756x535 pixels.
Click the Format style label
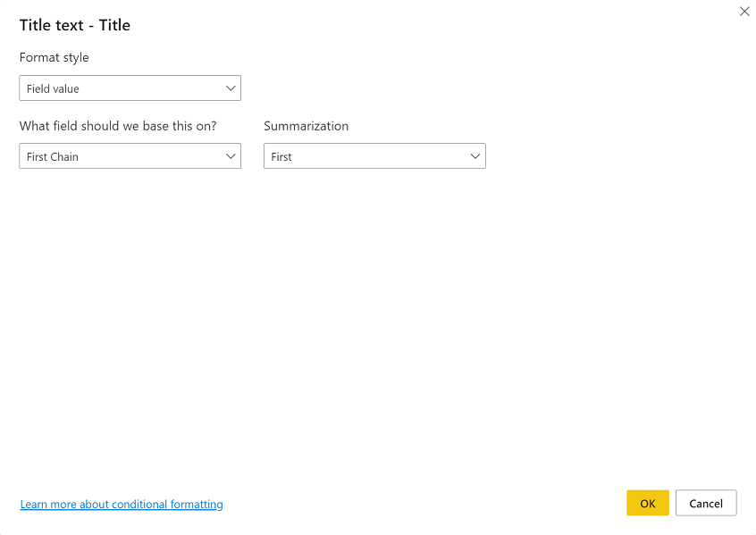(54, 57)
